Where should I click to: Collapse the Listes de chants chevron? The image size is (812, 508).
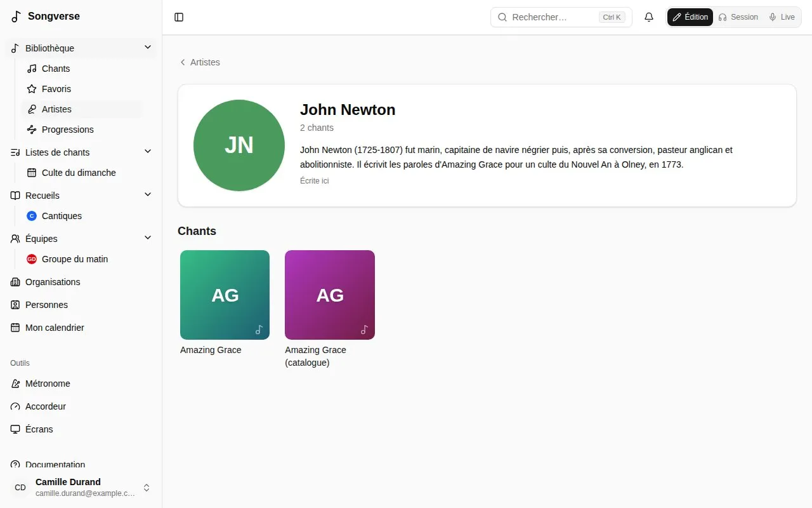click(148, 152)
